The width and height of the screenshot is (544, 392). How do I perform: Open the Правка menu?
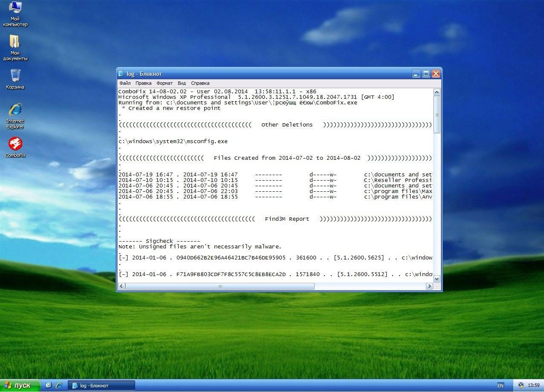point(143,83)
